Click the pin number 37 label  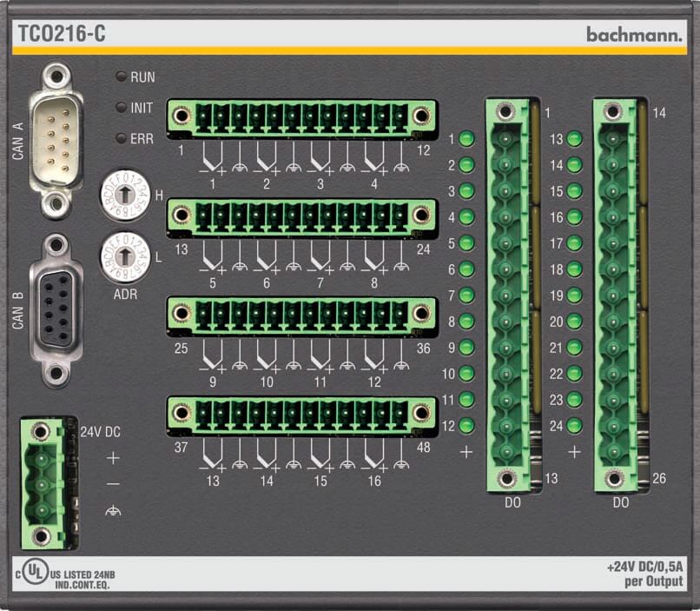181,447
